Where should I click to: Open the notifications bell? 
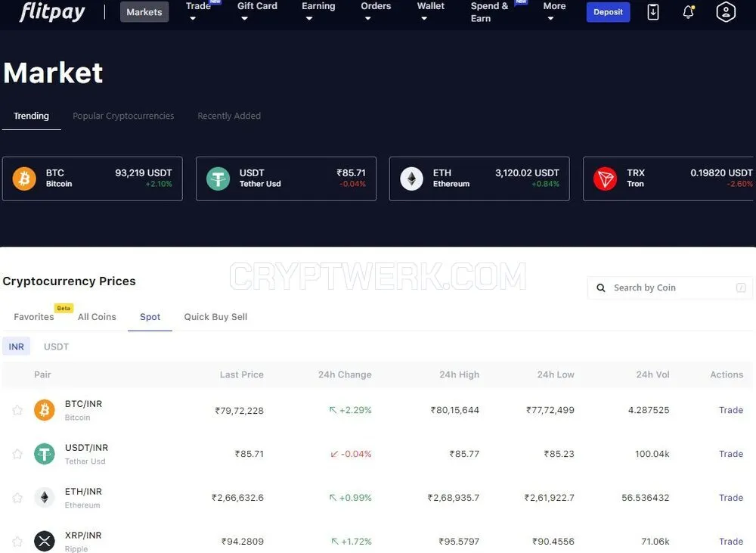click(689, 12)
